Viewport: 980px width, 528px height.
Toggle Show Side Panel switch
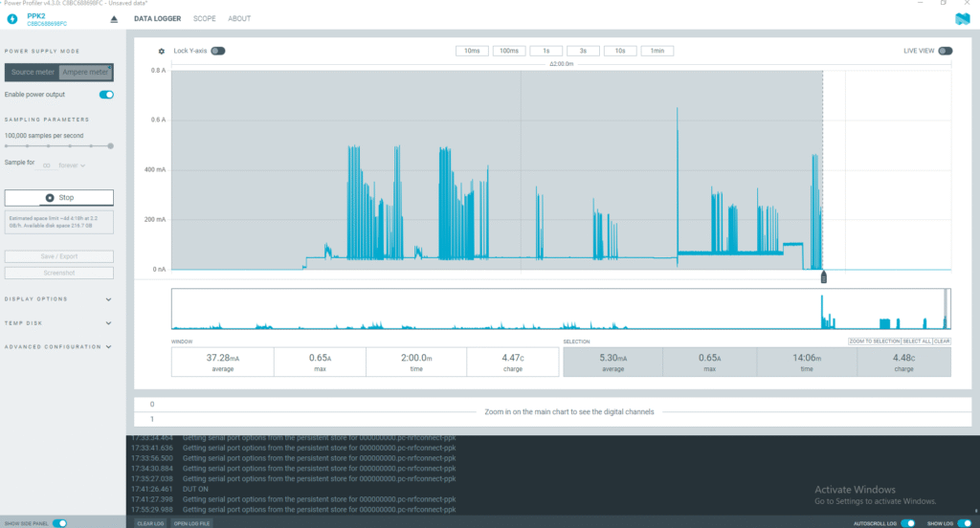(59, 523)
